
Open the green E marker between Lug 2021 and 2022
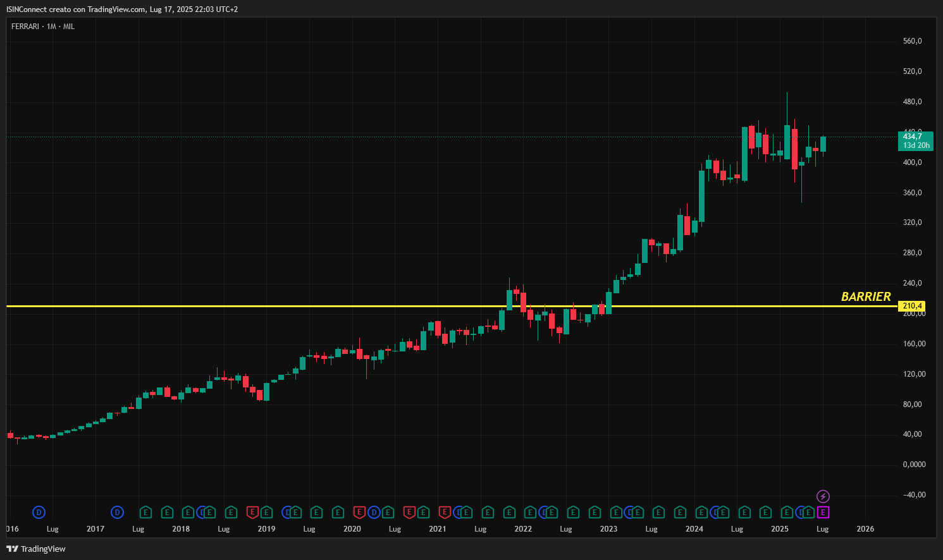509,512
